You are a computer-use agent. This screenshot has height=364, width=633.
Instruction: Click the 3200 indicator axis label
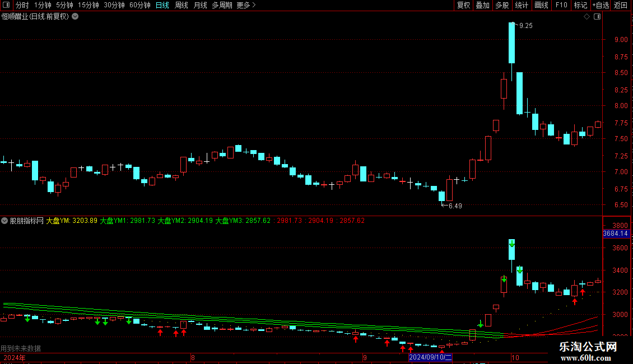click(x=620, y=292)
